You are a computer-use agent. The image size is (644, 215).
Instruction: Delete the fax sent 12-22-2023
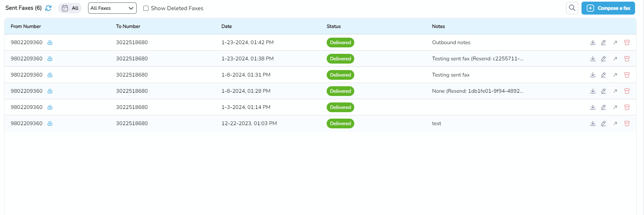627,123
